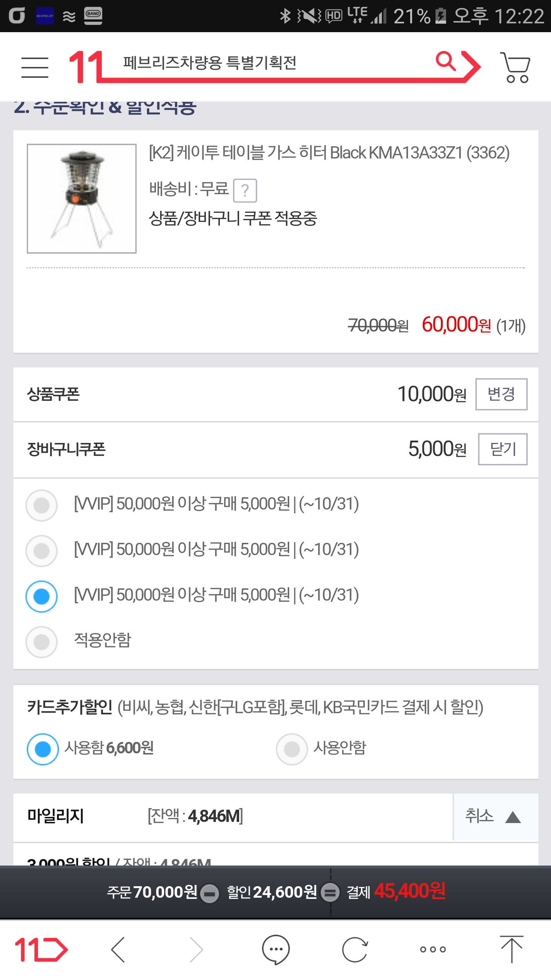Image resolution: width=551 pixels, height=980 pixels.
Task: Navigate back with the left arrow
Action: coord(118,949)
